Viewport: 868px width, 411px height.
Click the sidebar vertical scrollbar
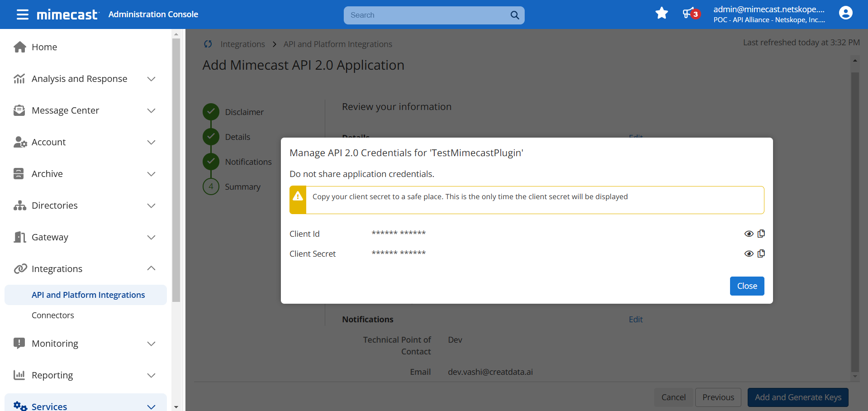tap(176, 170)
